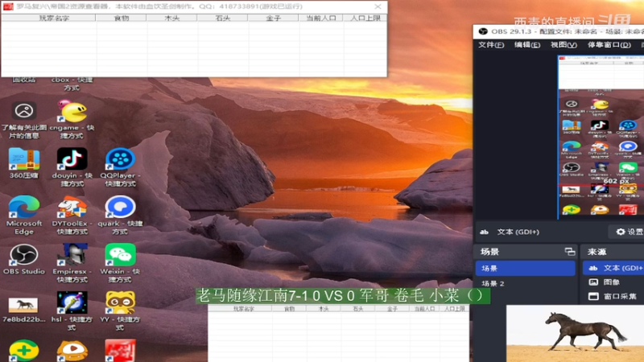Open the hsl shortcut icon
The height and width of the screenshot is (362, 644).
pyautogui.click(x=72, y=303)
